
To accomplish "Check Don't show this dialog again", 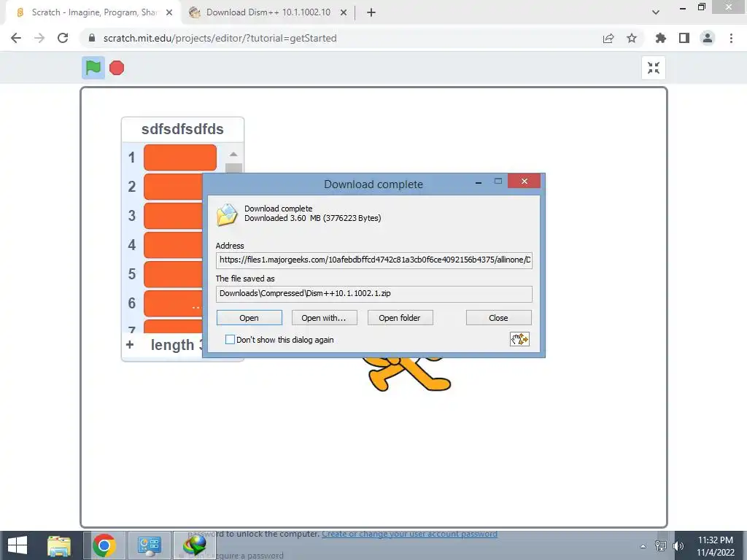I will click(x=230, y=340).
